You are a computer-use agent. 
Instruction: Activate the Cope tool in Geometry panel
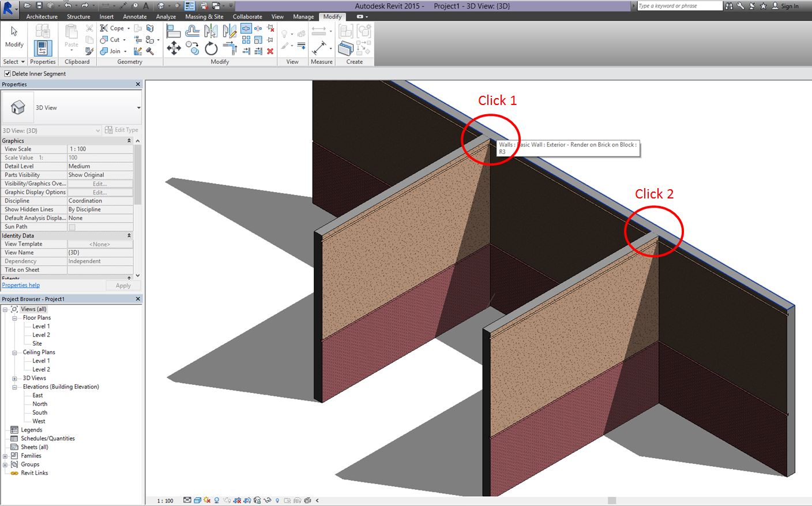pos(111,28)
